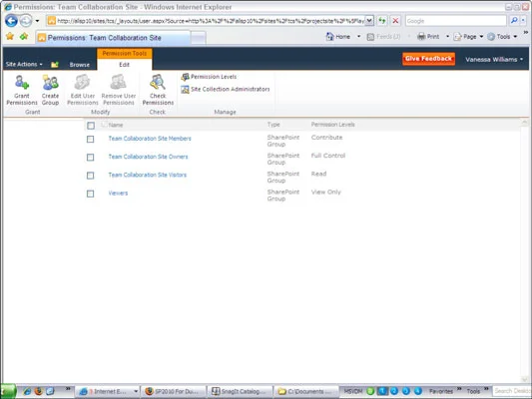
Task: Expand the address bar URL dropdown
Action: (369, 21)
